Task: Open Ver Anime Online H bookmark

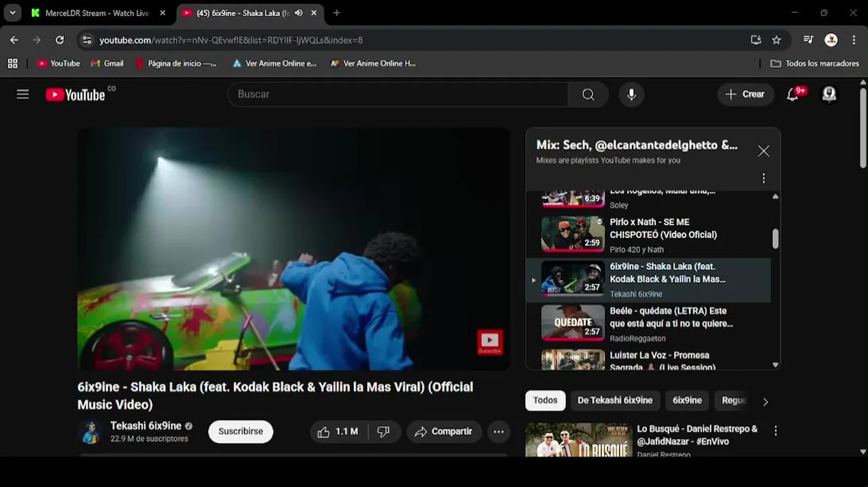Action: tap(372, 64)
